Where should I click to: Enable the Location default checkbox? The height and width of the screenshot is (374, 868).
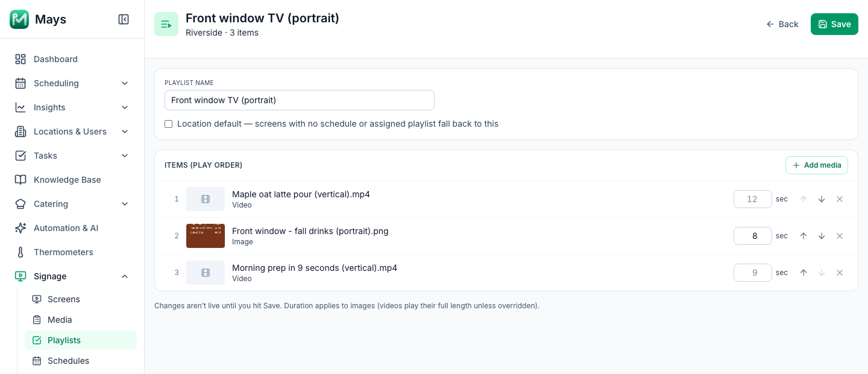click(169, 124)
